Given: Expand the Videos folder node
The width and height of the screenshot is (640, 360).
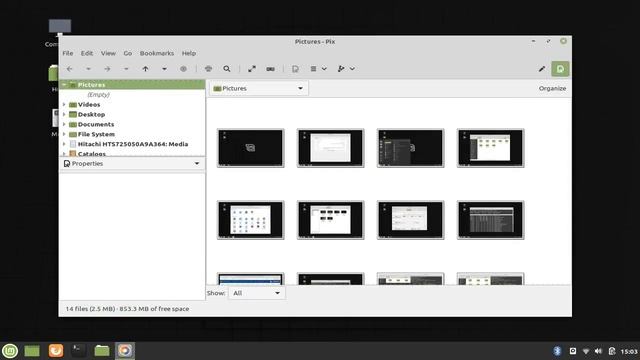Looking at the screenshot, I should point(64,104).
